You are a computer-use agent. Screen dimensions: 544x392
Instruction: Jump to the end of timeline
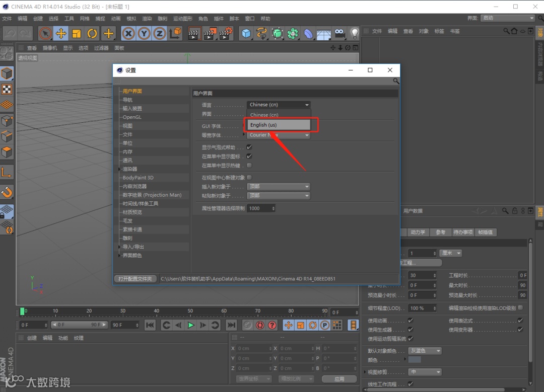(231, 325)
